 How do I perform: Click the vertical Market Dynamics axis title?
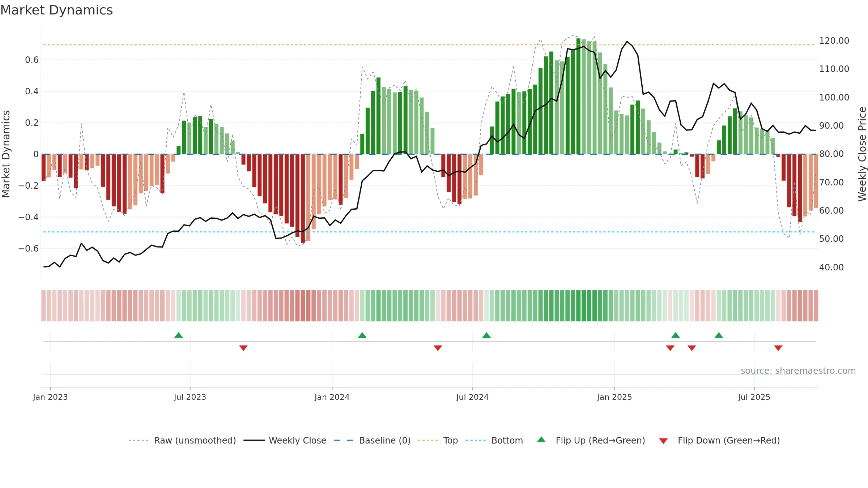[6, 154]
